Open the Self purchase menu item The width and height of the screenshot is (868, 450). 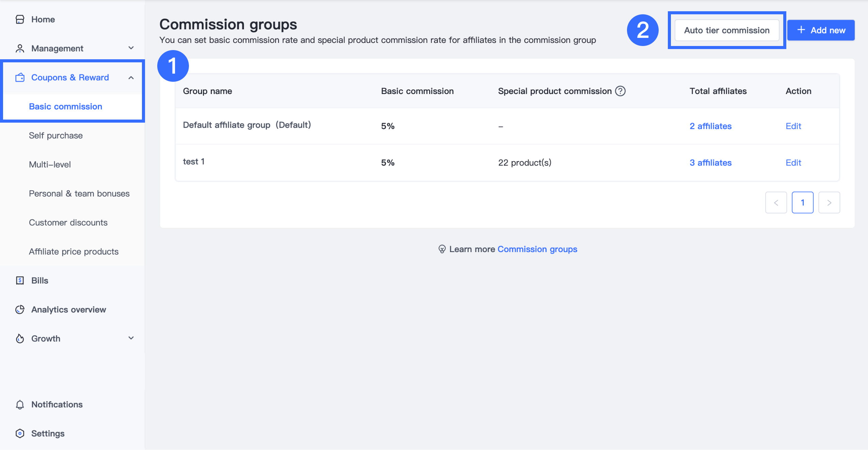click(56, 136)
